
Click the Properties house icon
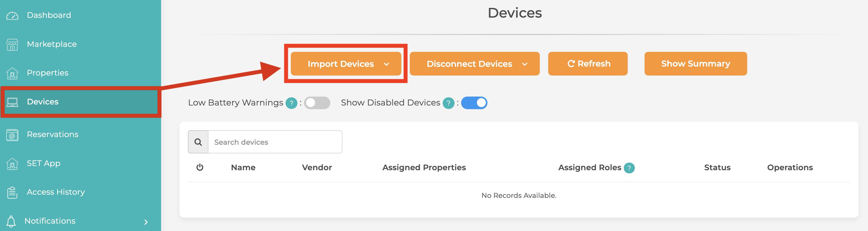[x=12, y=73]
